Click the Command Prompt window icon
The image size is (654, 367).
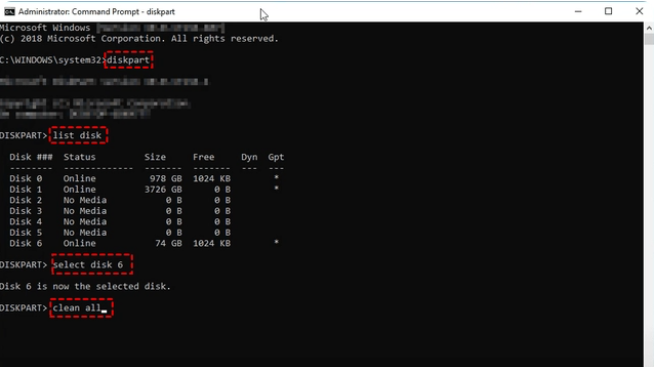click(9, 12)
